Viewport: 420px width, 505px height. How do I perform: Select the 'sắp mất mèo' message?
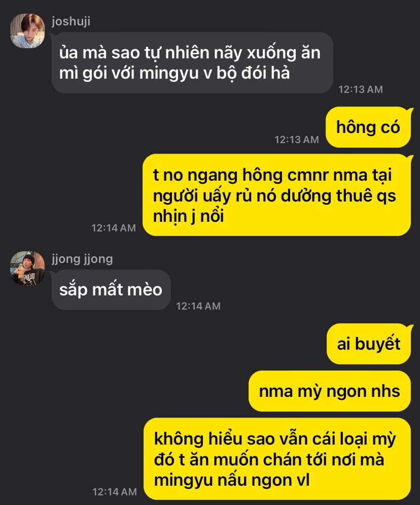pos(111,290)
